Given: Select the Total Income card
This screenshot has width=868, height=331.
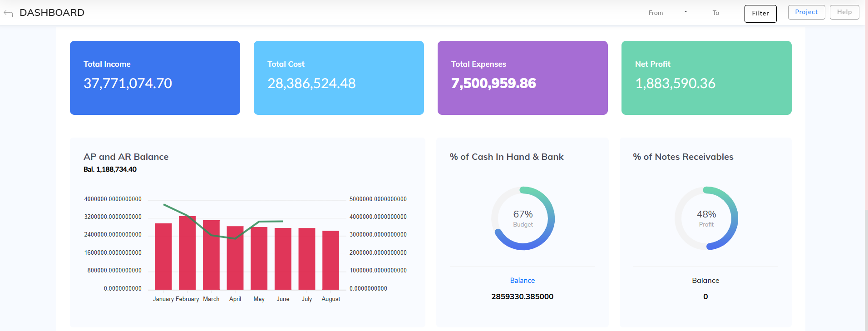Looking at the screenshot, I should (155, 78).
